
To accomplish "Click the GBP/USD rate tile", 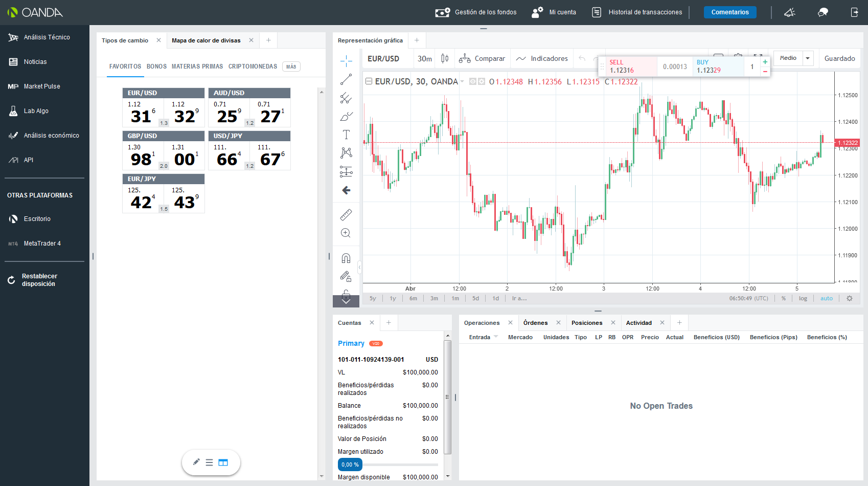I will pyautogui.click(x=164, y=150).
